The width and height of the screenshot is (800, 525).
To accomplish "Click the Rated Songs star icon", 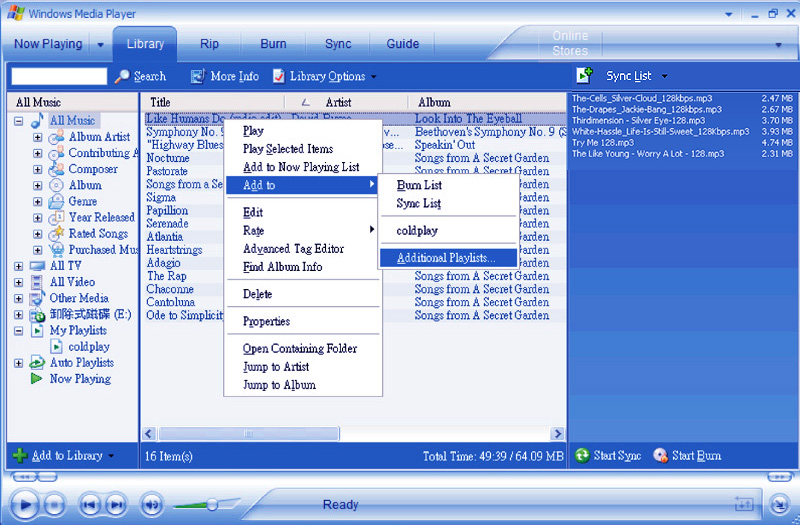I will pyautogui.click(x=56, y=234).
